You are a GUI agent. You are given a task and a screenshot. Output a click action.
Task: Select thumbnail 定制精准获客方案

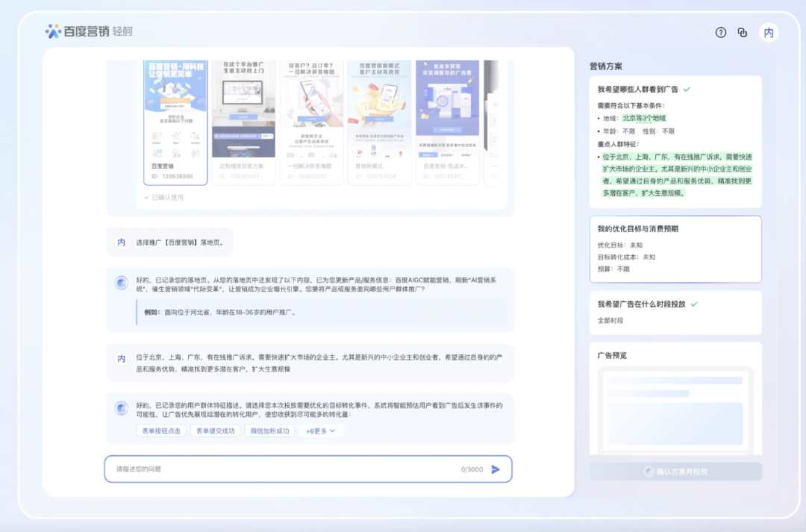click(243, 122)
